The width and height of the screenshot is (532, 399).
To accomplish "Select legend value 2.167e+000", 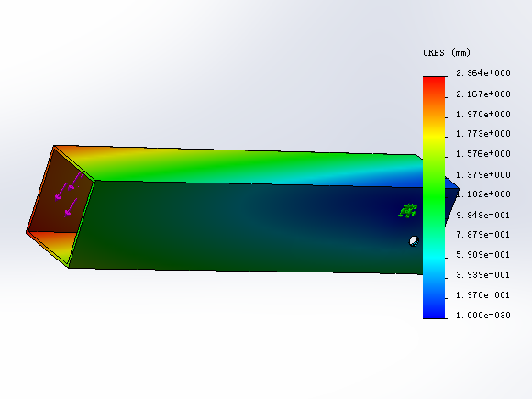I will pos(483,94).
